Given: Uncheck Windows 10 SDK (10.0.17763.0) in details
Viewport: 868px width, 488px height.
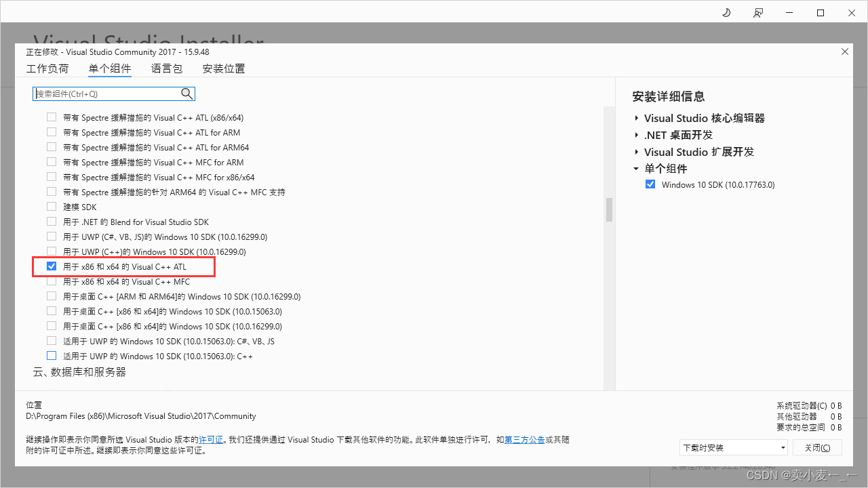Looking at the screenshot, I should (x=650, y=184).
